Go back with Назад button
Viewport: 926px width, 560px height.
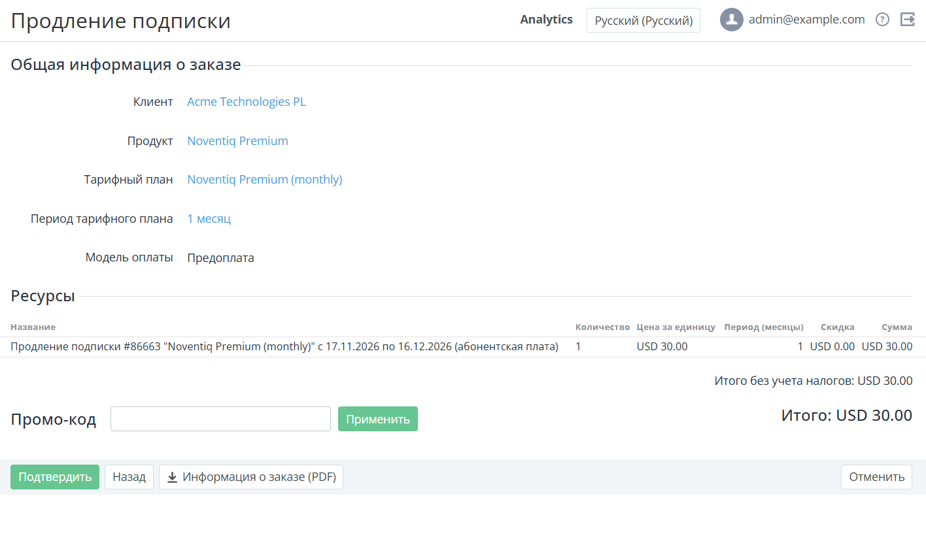pos(129,477)
